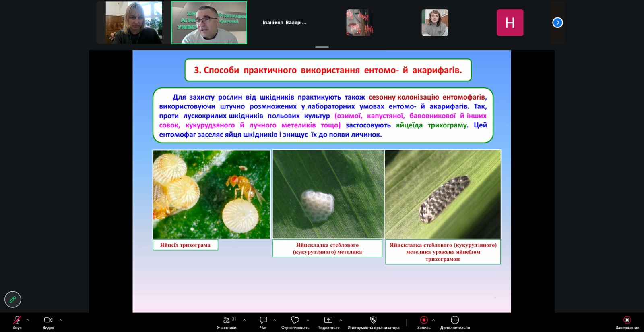Click the red Завершение end meeting button

(627, 320)
